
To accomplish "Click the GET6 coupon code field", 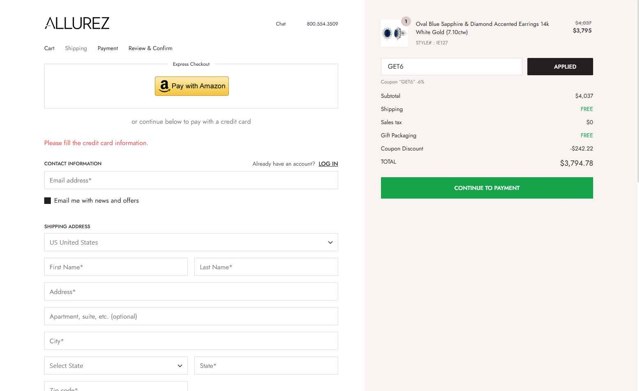I will [x=452, y=66].
